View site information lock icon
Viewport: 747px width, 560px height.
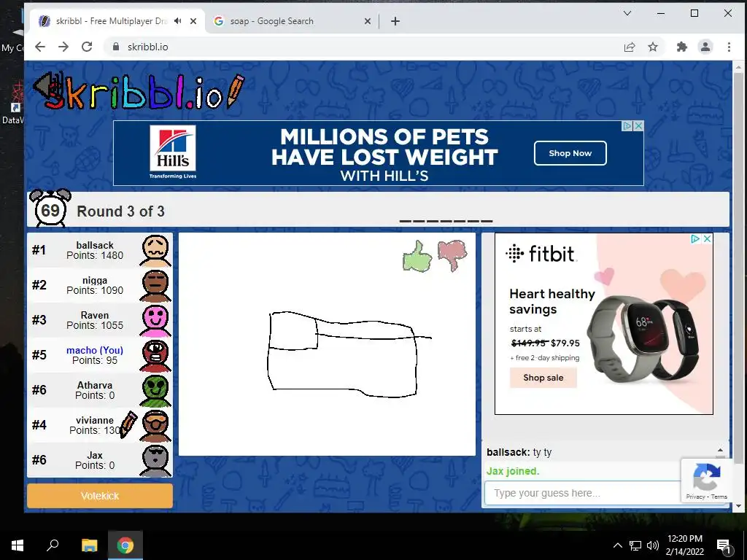pyautogui.click(x=115, y=47)
